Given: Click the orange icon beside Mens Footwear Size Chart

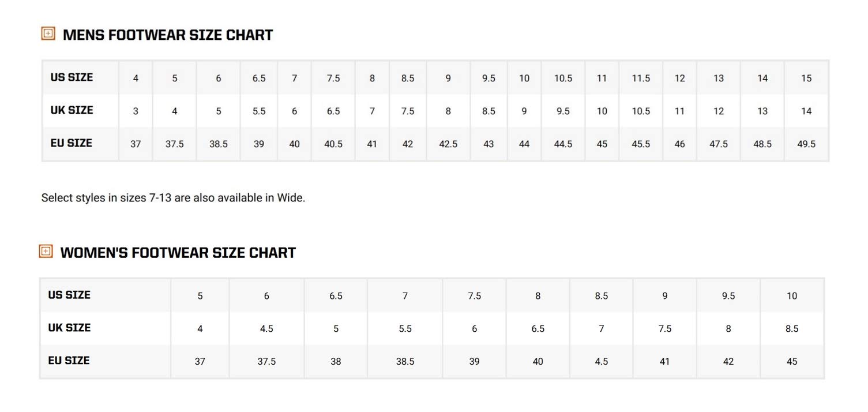Looking at the screenshot, I should [48, 33].
